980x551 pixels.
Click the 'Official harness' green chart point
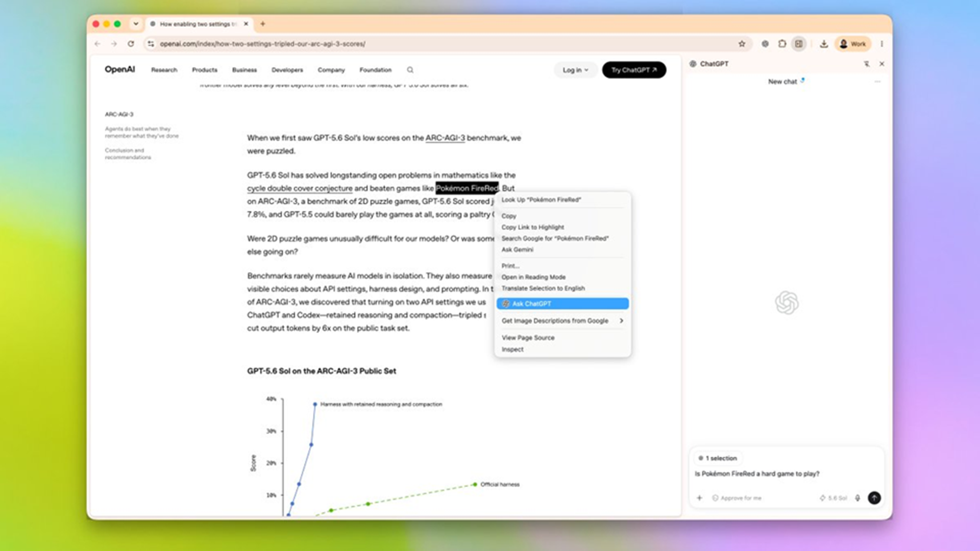pos(475,484)
